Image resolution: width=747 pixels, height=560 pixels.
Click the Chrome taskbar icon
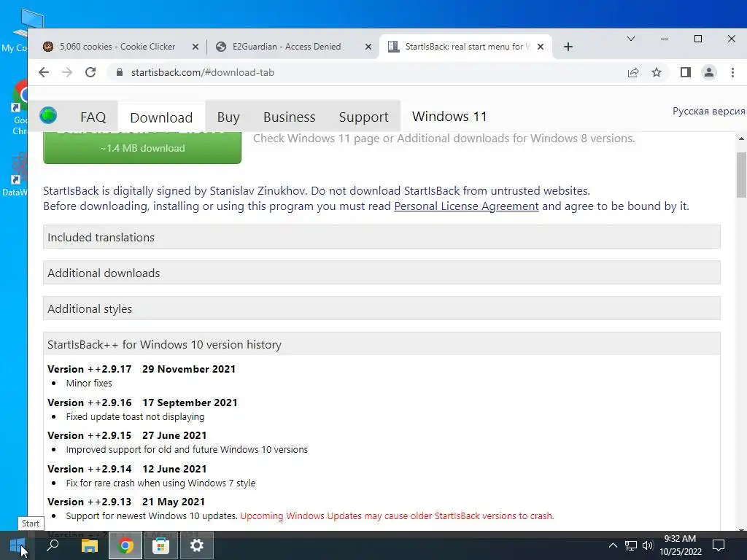[x=125, y=545]
